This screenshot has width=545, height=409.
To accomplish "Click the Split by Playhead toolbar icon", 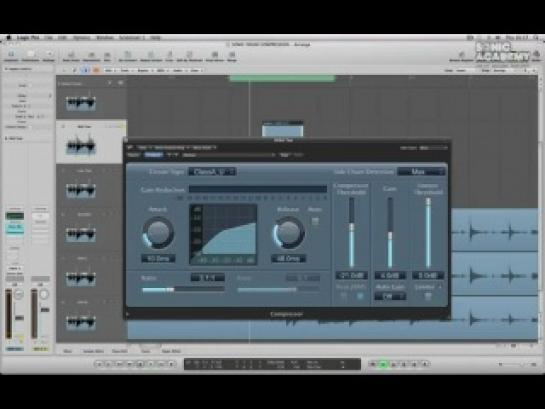I will tap(189, 56).
